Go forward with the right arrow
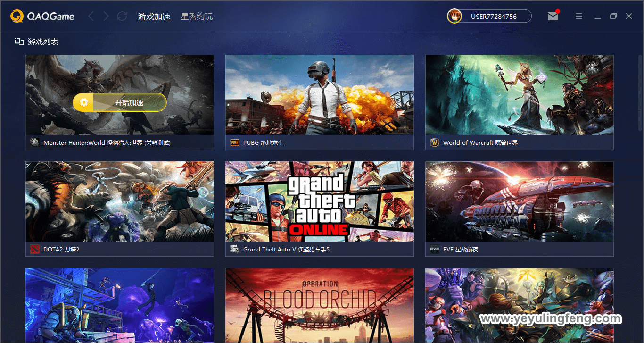 [106, 17]
